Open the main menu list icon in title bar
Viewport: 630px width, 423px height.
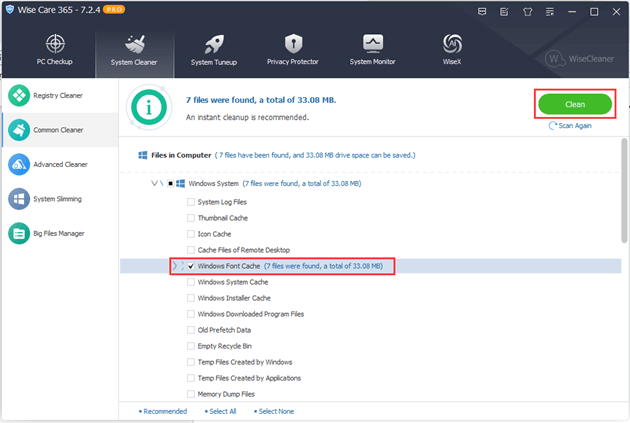point(550,12)
